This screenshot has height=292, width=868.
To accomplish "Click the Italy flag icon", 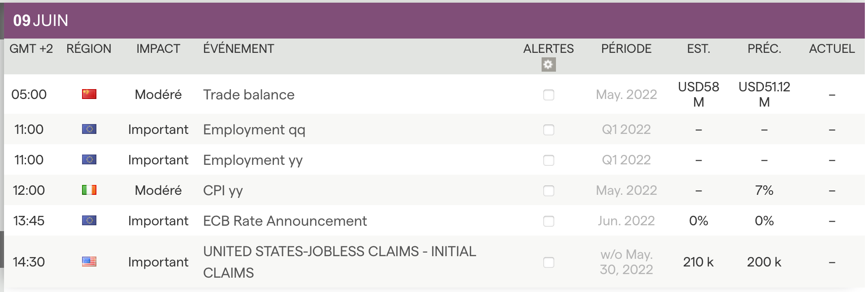I will coord(89,190).
